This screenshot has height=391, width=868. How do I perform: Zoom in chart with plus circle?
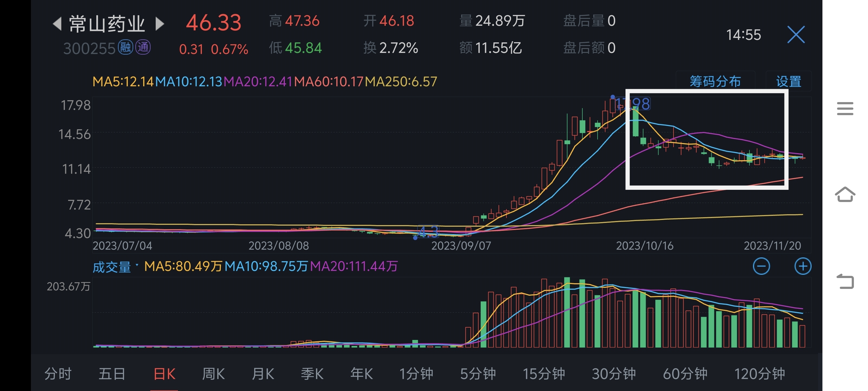(x=803, y=266)
